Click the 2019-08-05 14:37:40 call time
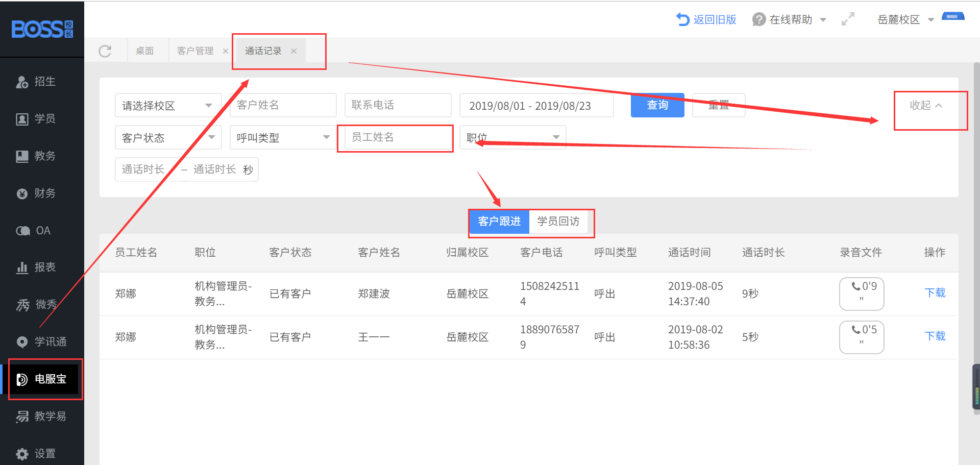The image size is (980, 465). click(696, 293)
